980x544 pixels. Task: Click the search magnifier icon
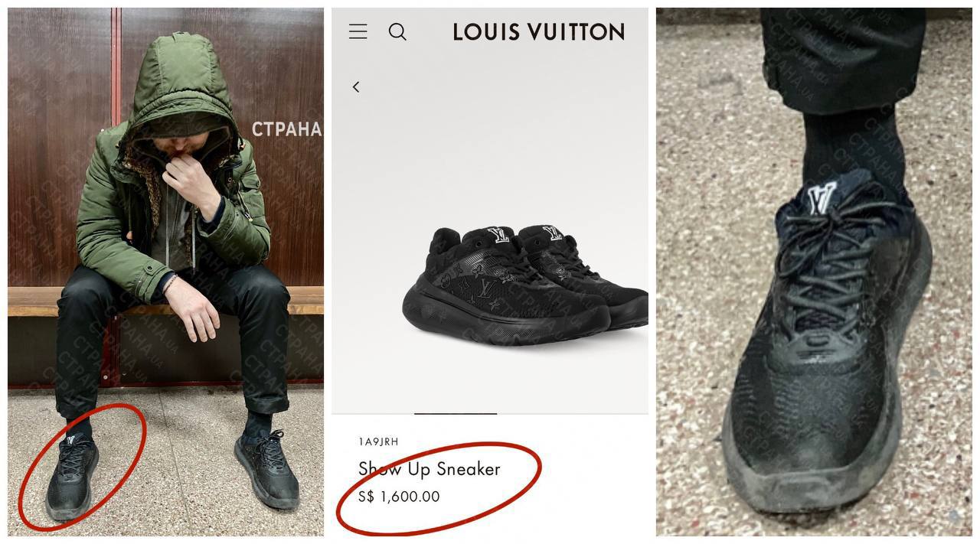(397, 31)
